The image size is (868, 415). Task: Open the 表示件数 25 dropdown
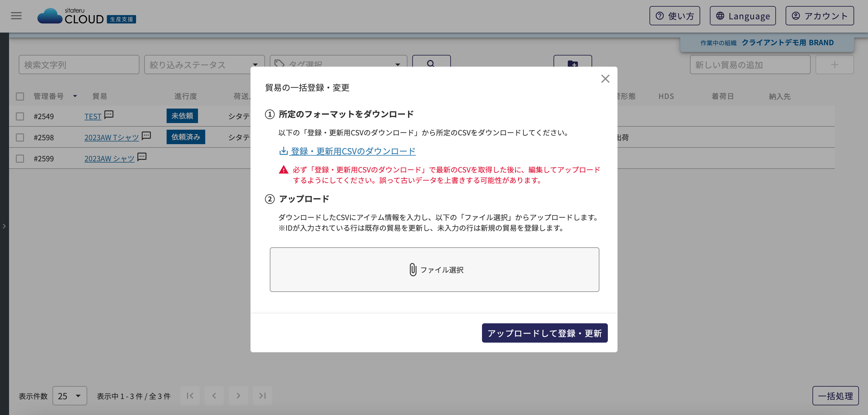point(70,396)
